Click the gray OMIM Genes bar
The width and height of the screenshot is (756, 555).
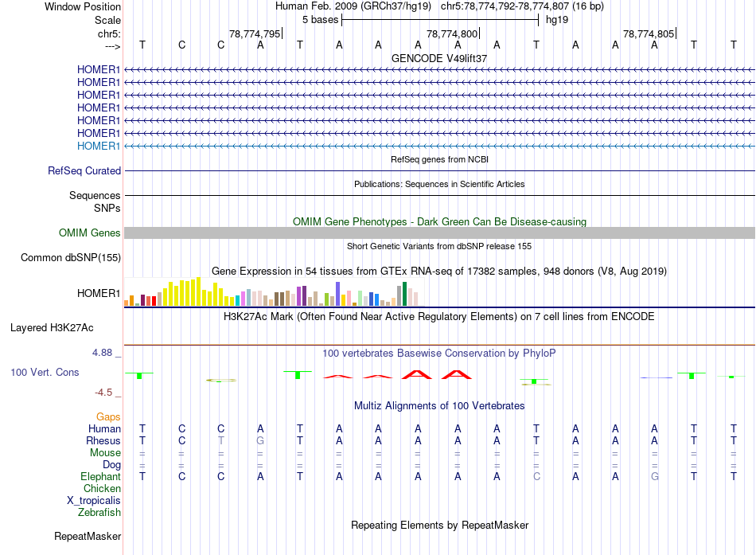(x=439, y=233)
